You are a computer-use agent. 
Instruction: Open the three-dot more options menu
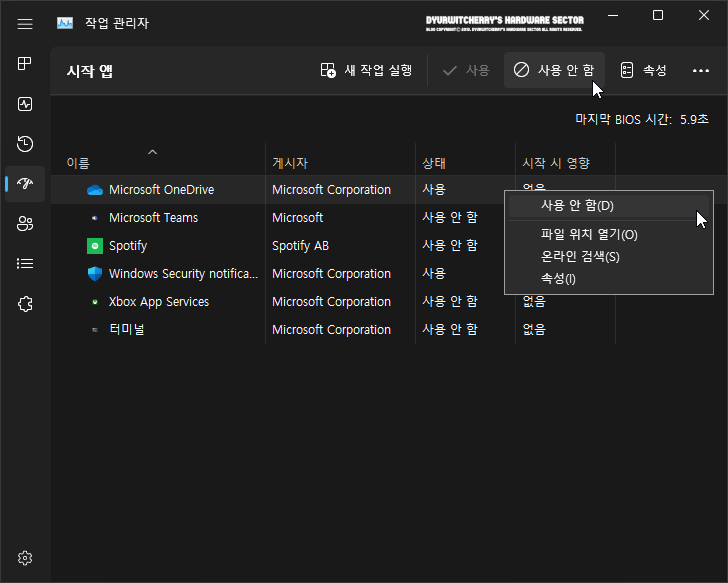(x=701, y=71)
